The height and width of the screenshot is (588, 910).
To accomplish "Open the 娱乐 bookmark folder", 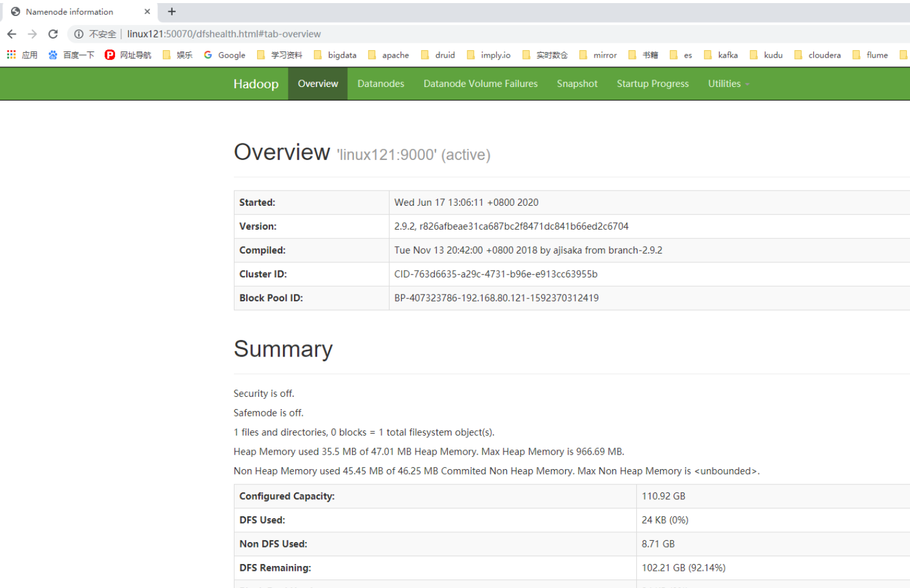I will (x=178, y=55).
